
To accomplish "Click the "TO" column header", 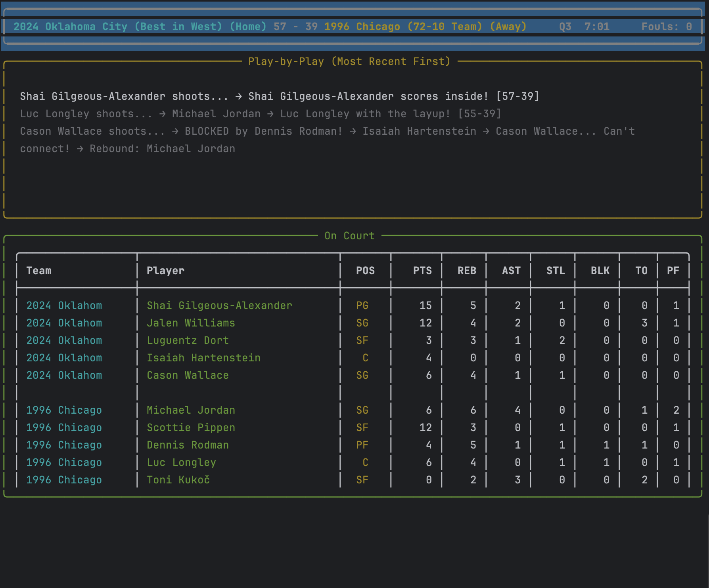I will coord(641,271).
